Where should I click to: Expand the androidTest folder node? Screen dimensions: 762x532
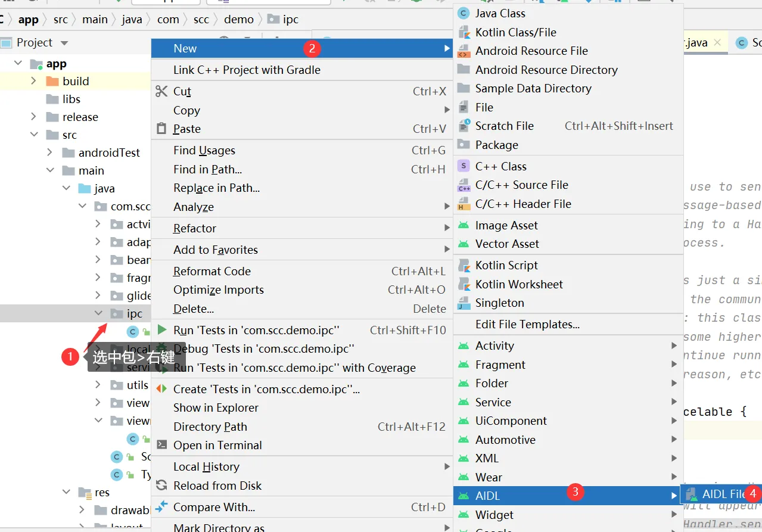[50, 153]
